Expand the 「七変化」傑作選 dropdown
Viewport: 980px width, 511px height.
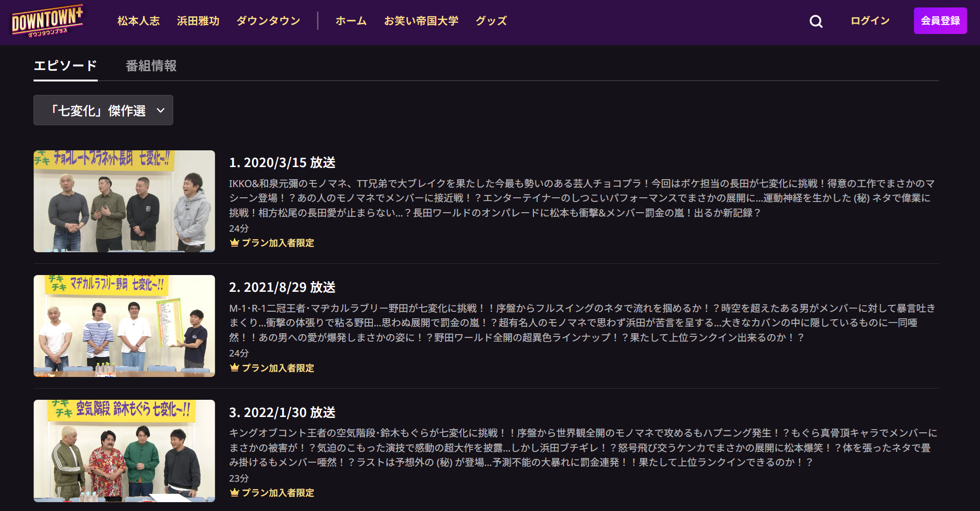[103, 110]
